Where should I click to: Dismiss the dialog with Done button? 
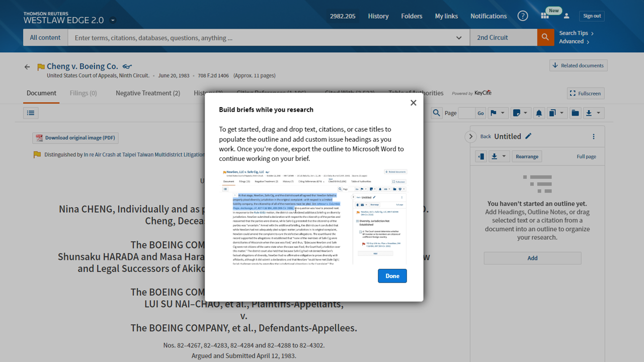pos(392,276)
